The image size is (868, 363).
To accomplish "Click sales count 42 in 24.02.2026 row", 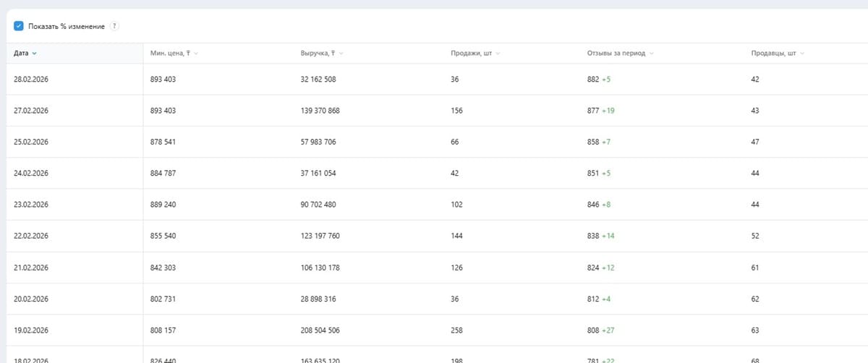I will pos(455,174).
